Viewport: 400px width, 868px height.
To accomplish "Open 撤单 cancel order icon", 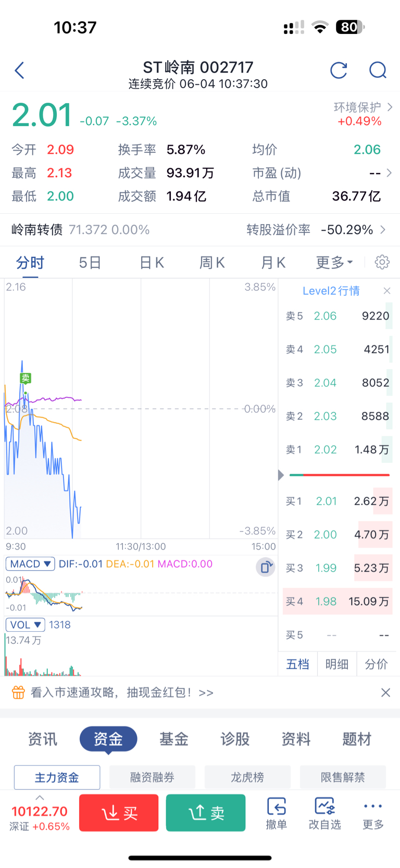I will [276, 812].
